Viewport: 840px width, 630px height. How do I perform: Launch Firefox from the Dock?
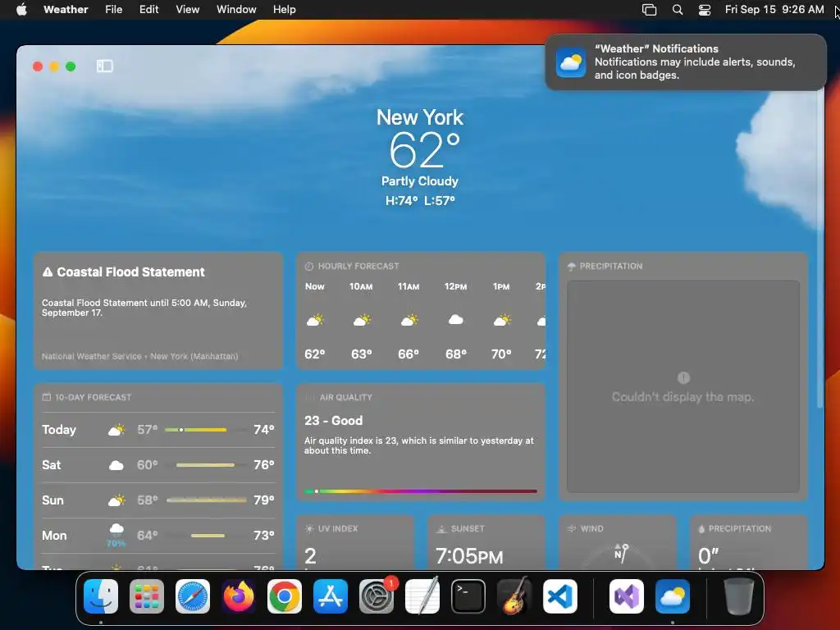tap(239, 596)
